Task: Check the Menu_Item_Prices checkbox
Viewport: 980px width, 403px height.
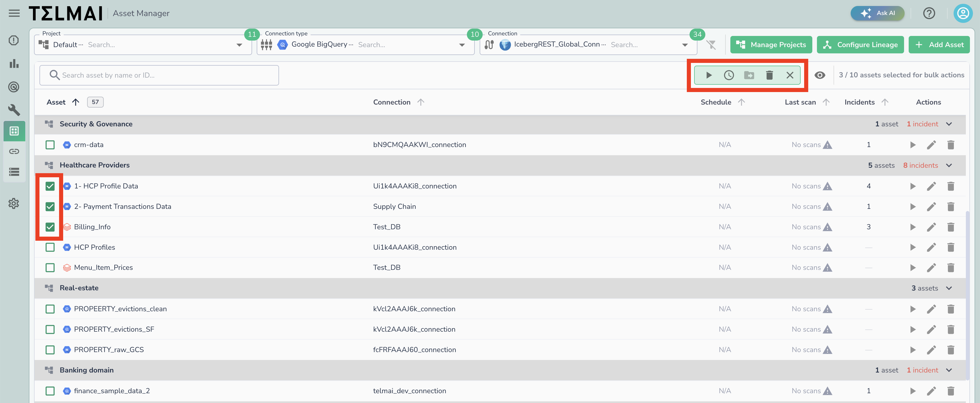Action: (50, 267)
